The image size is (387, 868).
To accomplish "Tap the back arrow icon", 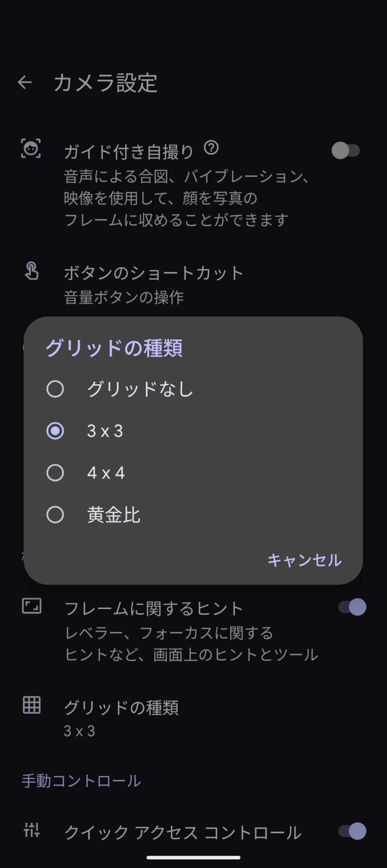I will click(x=25, y=82).
